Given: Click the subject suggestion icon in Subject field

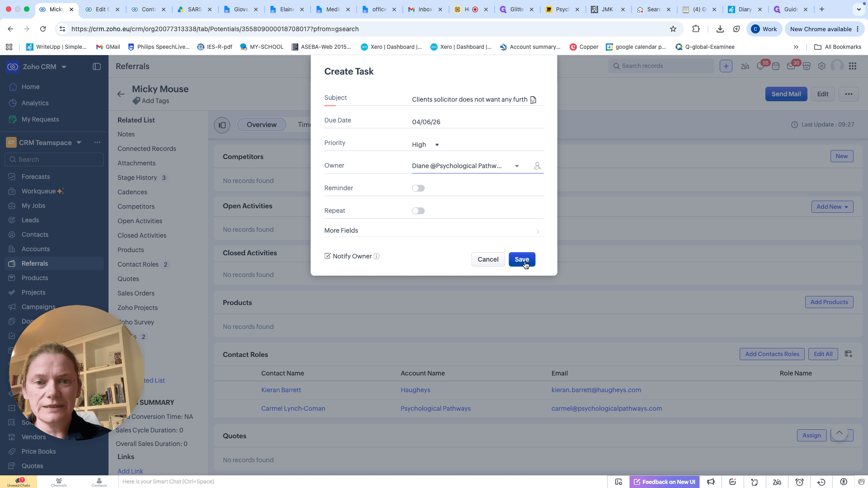Looking at the screenshot, I should pos(533,99).
